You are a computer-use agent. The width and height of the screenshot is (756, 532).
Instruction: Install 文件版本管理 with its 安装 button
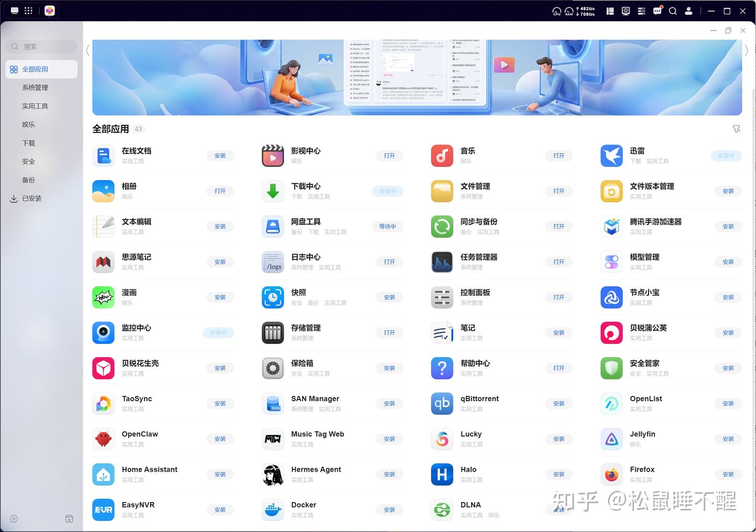click(728, 191)
